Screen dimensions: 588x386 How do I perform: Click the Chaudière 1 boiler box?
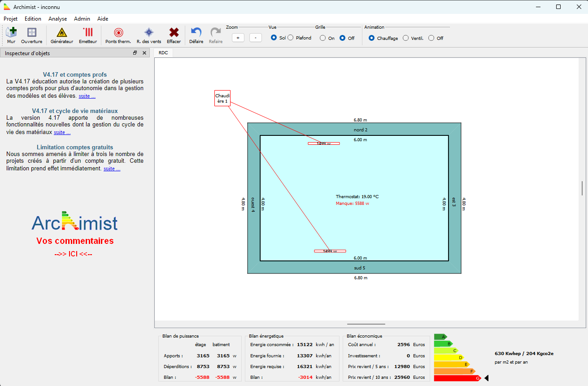(x=222, y=98)
